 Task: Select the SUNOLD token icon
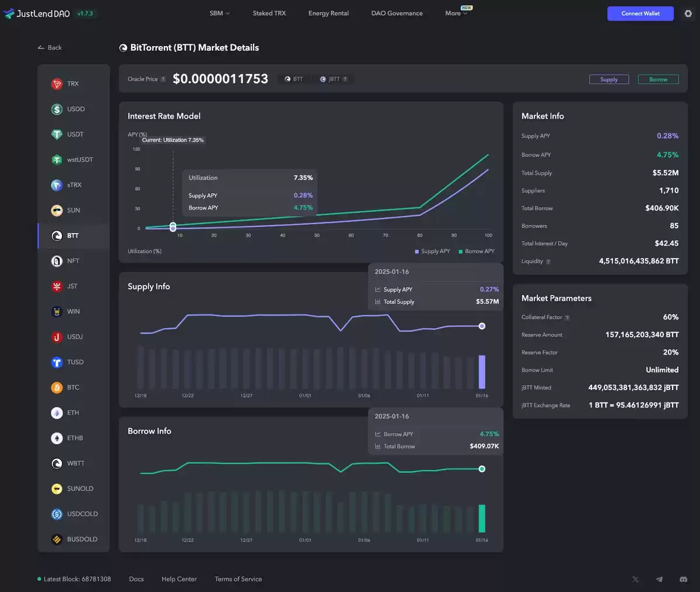tap(57, 489)
